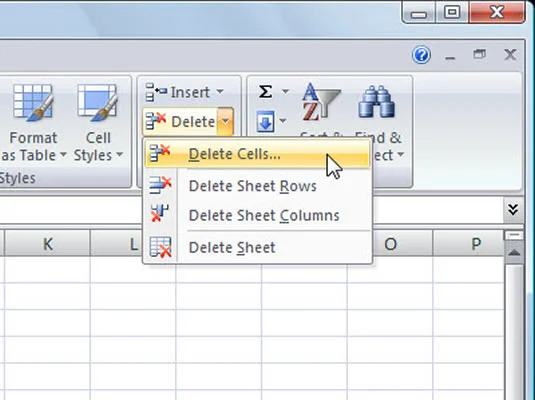This screenshot has height=400, width=535.
Task: Expand the formula bar chevron
Action: click(x=513, y=209)
